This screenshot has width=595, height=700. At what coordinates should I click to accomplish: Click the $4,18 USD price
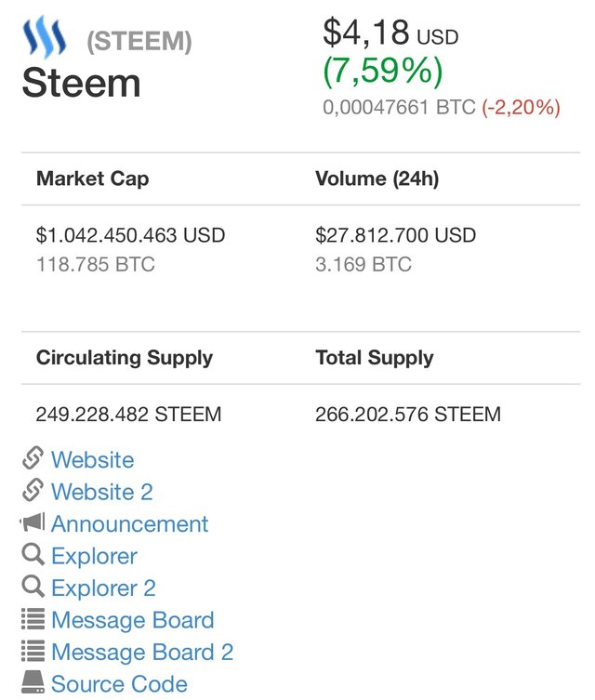coord(390,33)
